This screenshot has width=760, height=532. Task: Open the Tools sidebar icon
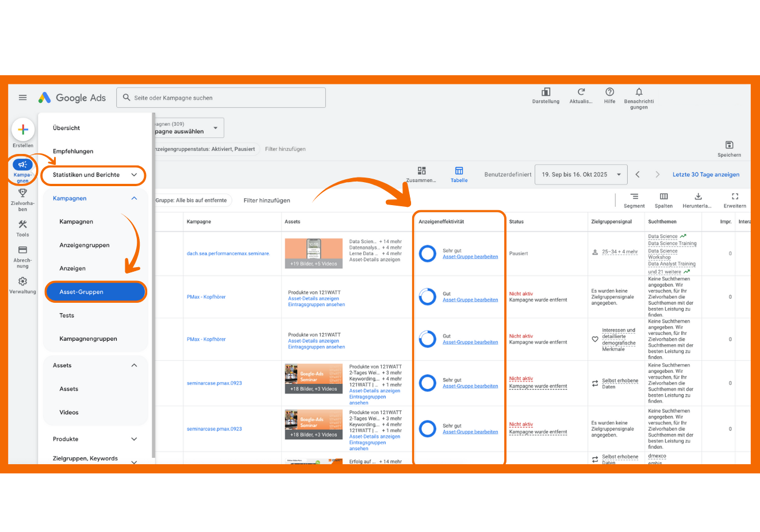pos(22,225)
